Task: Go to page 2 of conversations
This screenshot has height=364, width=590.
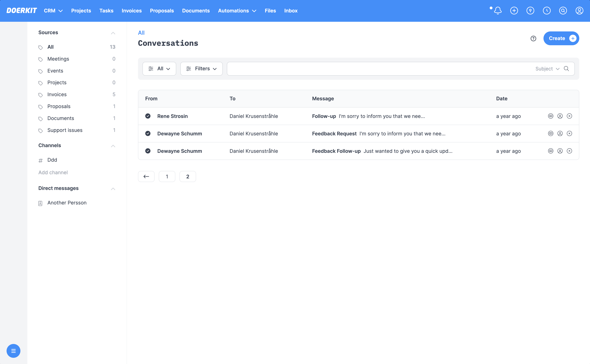Action: pos(188,176)
